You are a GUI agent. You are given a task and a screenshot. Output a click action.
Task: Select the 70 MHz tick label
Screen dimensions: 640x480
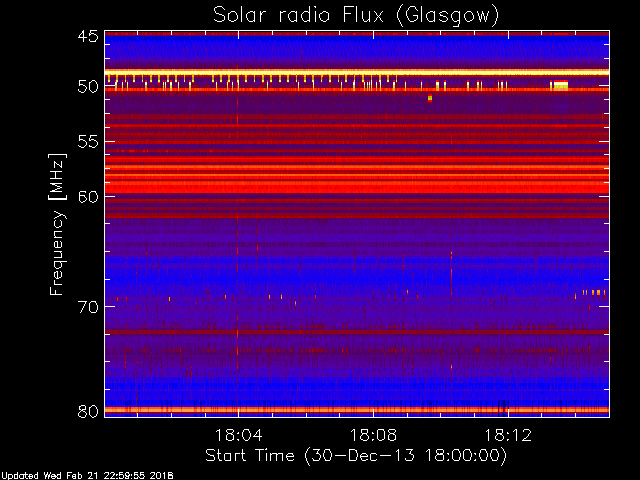point(87,306)
